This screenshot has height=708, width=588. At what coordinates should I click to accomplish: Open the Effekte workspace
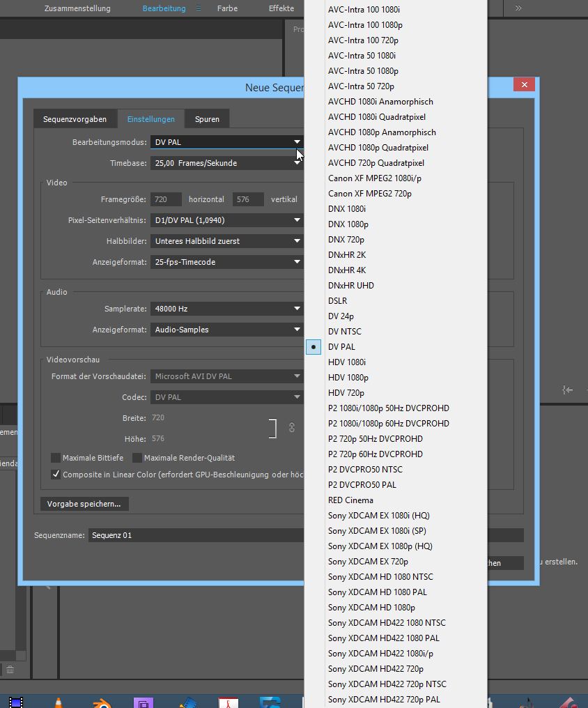coord(281,8)
